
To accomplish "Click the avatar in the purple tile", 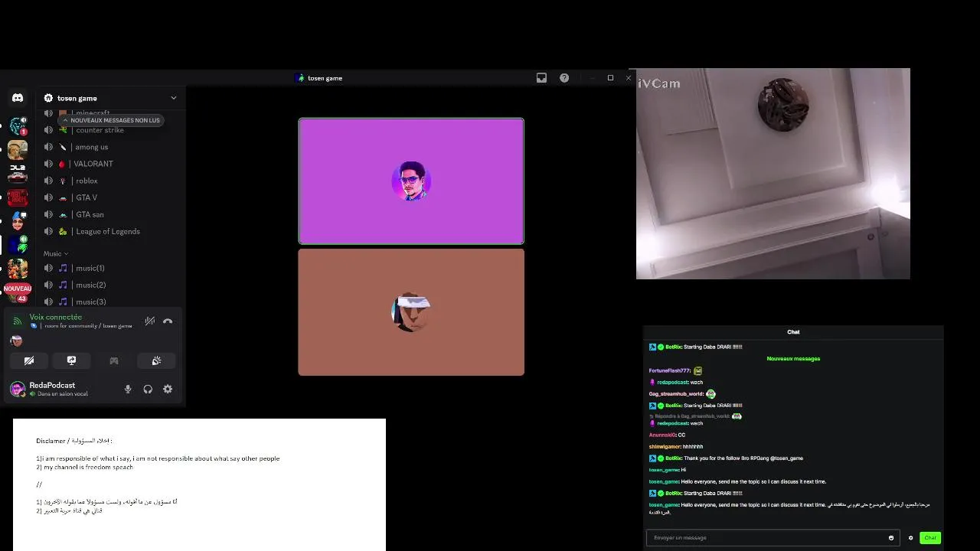I will point(411,181).
